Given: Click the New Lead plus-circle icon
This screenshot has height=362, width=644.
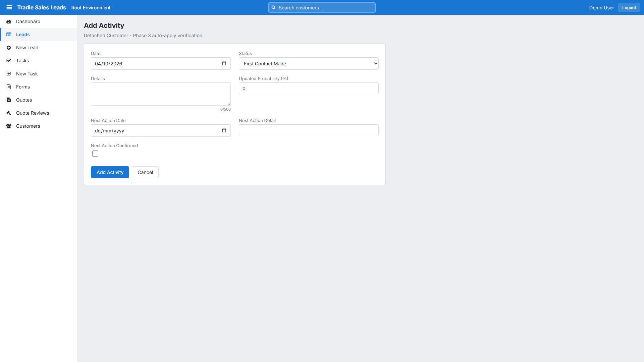Looking at the screenshot, I should tap(9, 48).
